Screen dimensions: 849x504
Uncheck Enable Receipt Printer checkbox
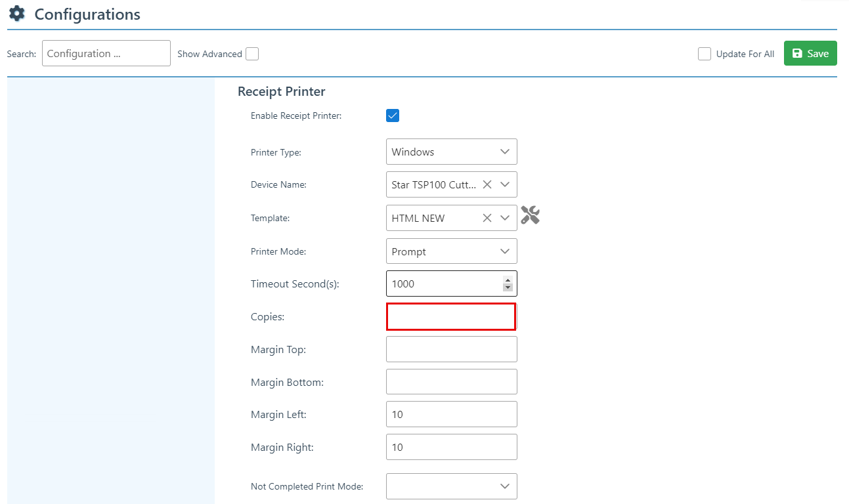393,116
